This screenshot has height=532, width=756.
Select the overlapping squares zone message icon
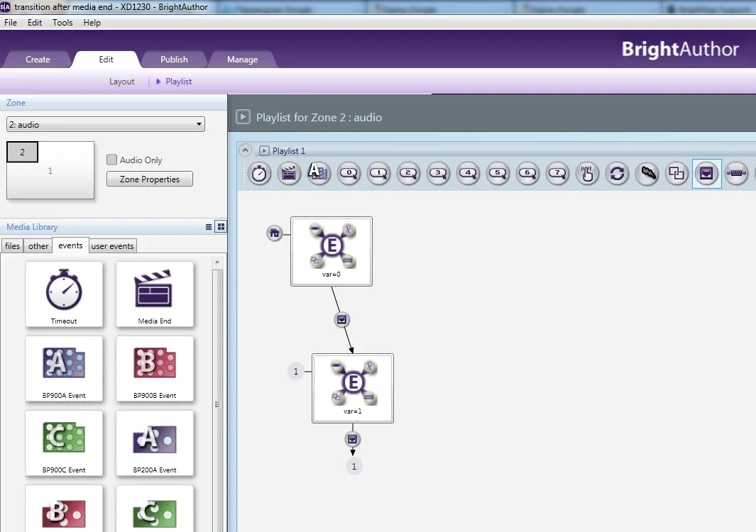point(676,174)
